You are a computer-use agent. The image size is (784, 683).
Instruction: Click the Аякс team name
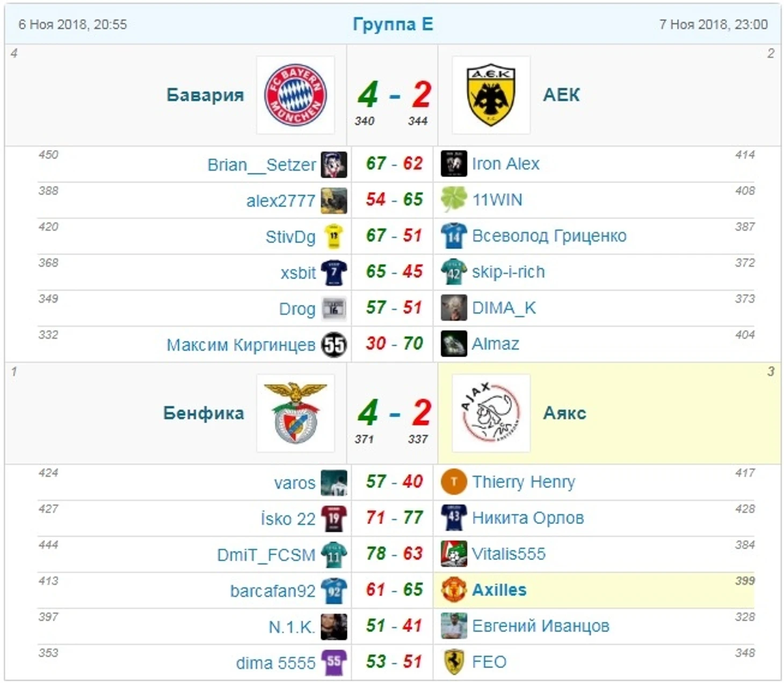pos(564,413)
